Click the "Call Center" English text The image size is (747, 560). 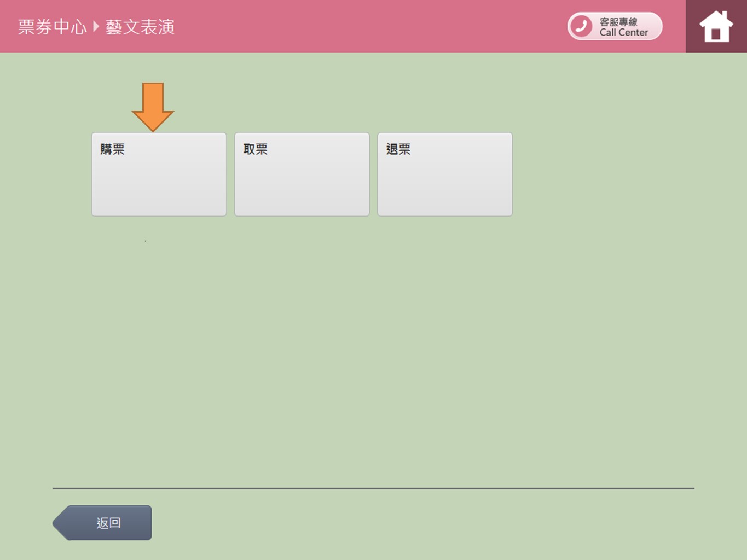pos(623,33)
